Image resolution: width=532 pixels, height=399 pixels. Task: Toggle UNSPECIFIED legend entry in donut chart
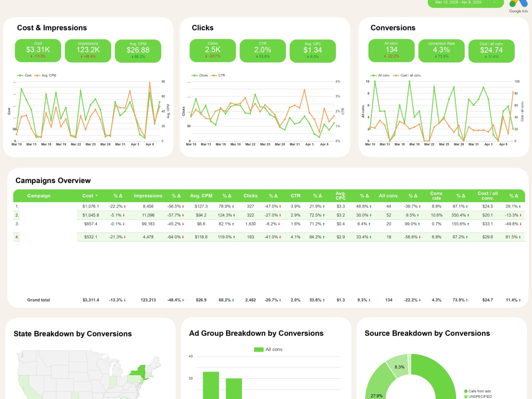478,397
